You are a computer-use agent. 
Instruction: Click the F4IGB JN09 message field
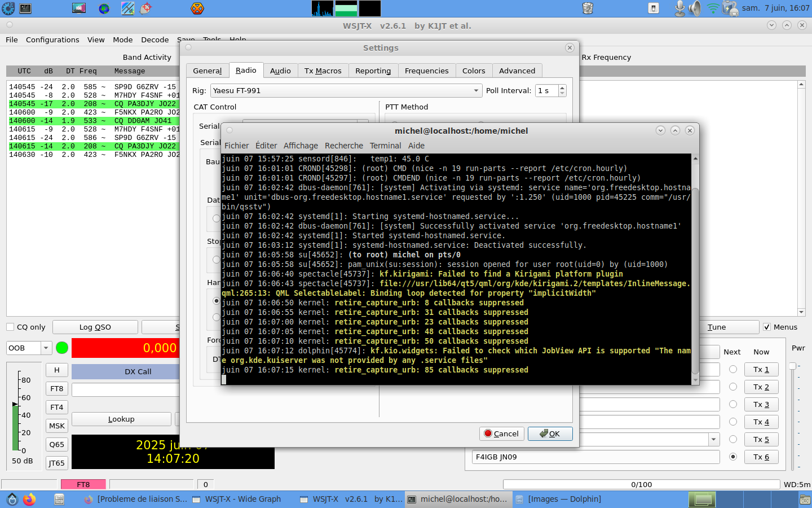coord(596,457)
